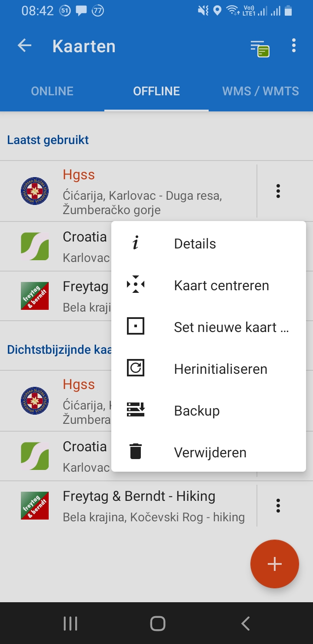Choose Backup from the menu

pyautogui.click(x=196, y=411)
